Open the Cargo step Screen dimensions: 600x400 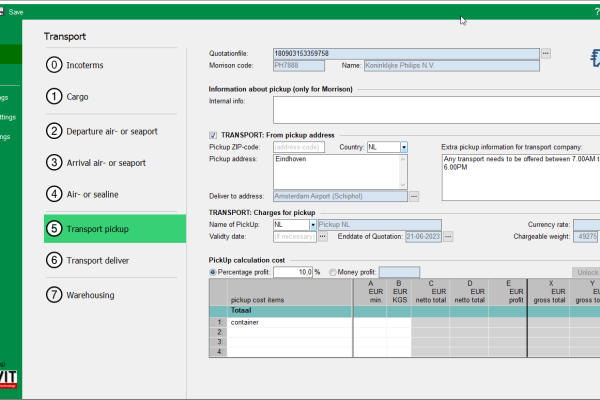point(67,96)
